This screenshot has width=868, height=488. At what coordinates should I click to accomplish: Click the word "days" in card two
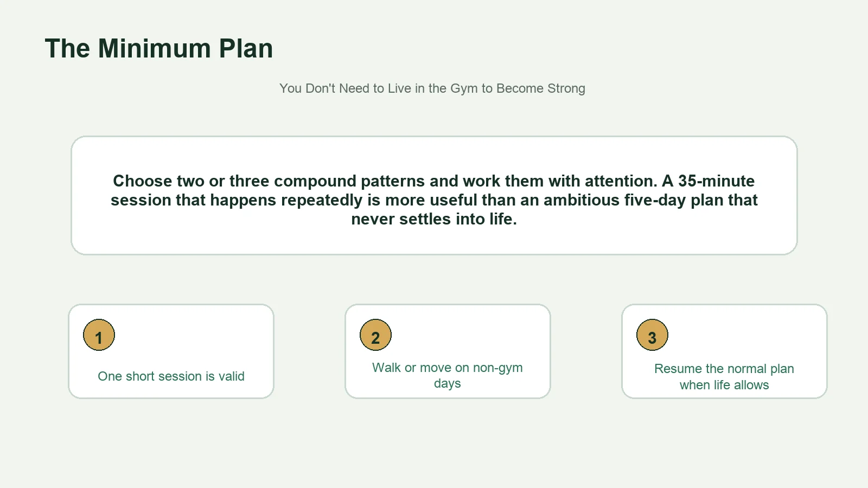[x=448, y=383]
